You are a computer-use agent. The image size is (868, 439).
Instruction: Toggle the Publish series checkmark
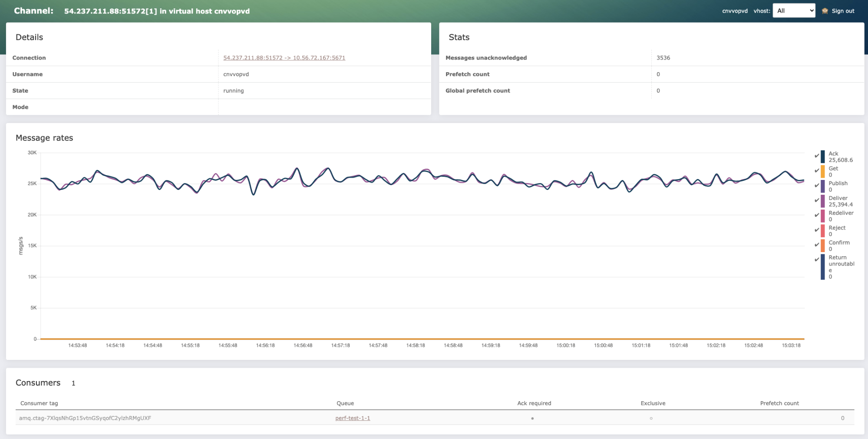[x=817, y=186]
